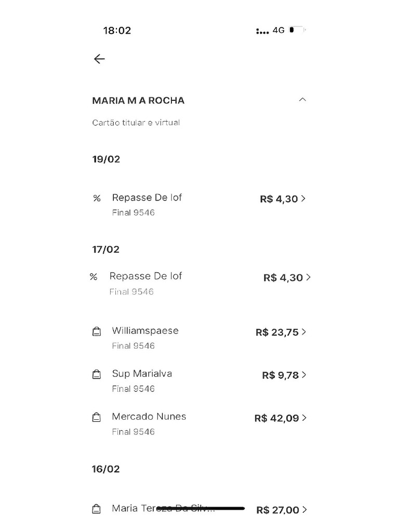Viewport: 399px width, 532px height.
Task: Click the percent icon for 17/02 Repasse
Action: tap(94, 277)
